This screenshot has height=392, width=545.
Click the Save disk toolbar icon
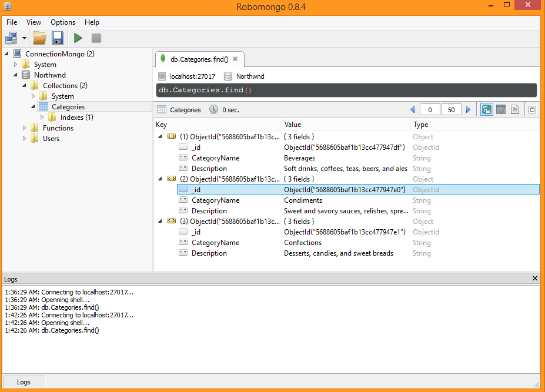[x=58, y=38]
